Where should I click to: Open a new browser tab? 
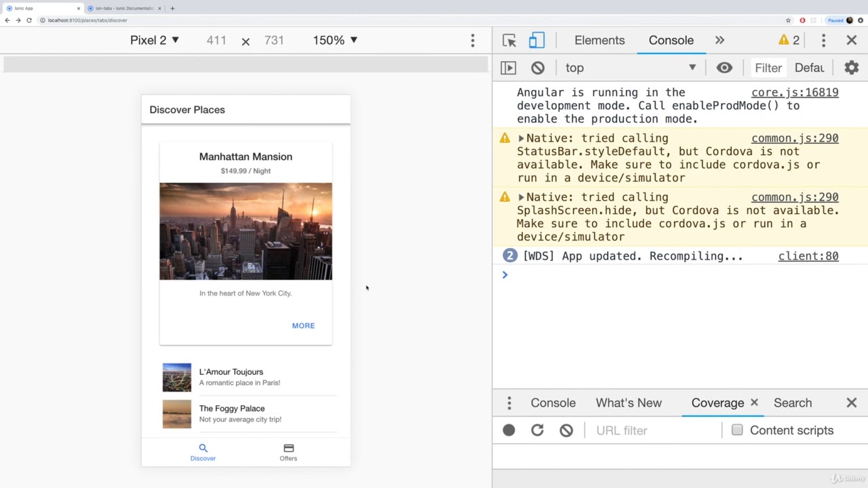click(172, 8)
